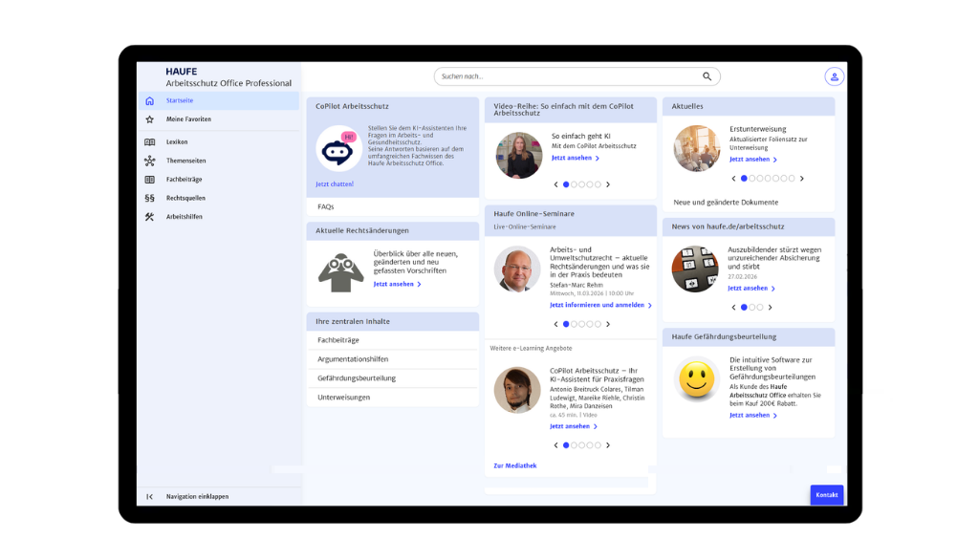Click the search magnifier icon
The height and width of the screenshot is (560, 979).
pos(707,76)
